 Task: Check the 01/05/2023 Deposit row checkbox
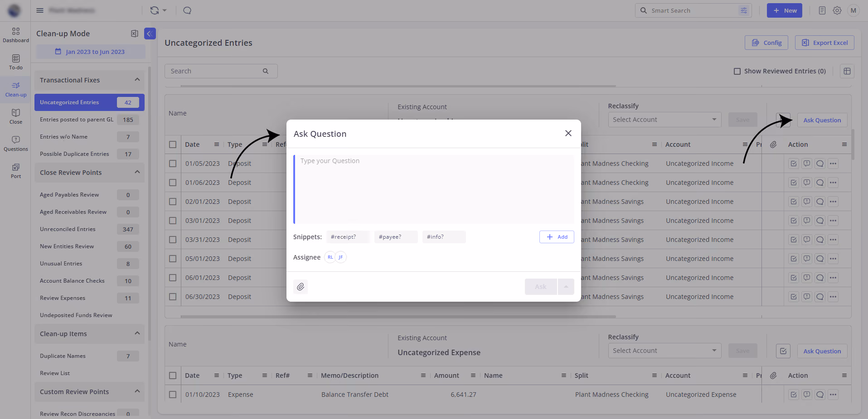(x=173, y=164)
